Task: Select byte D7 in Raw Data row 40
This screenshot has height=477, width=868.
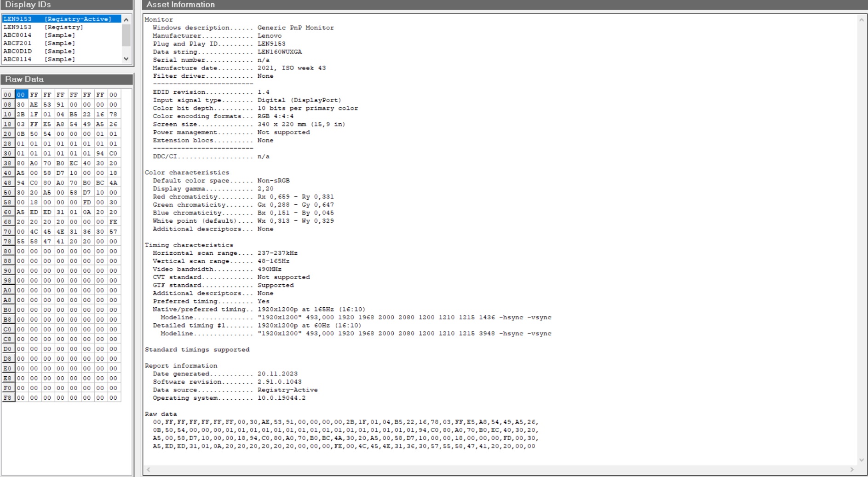Action: [x=60, y=173]
